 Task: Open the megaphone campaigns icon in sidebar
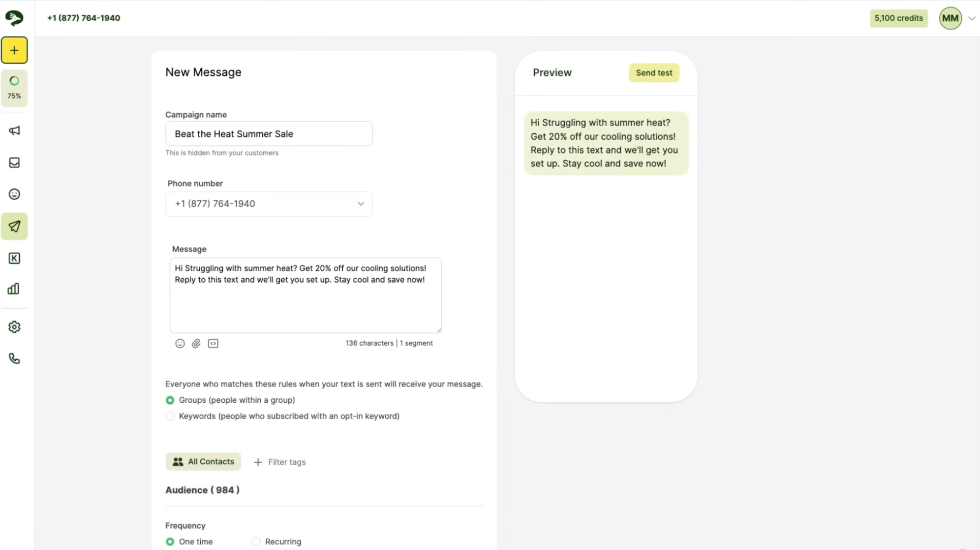pyautogui.click(x=14, y=130)
